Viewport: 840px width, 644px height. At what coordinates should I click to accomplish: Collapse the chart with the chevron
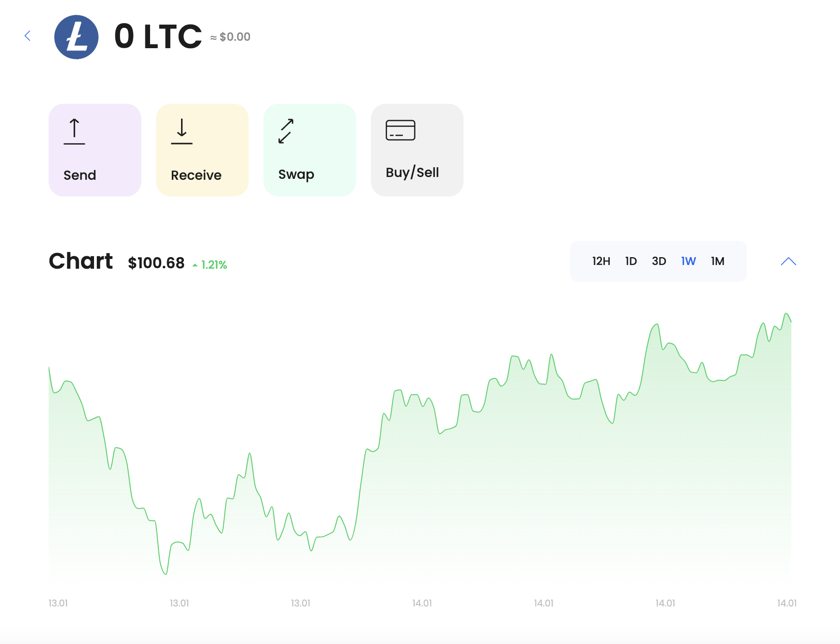[x=787, y=261]
